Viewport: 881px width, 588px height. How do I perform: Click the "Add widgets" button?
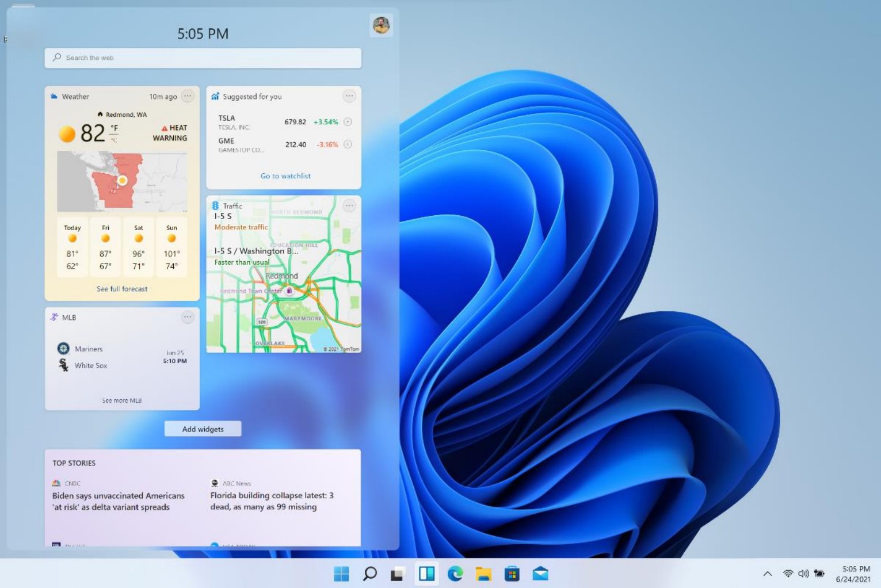pyautogui.click(x=203, y=429)
